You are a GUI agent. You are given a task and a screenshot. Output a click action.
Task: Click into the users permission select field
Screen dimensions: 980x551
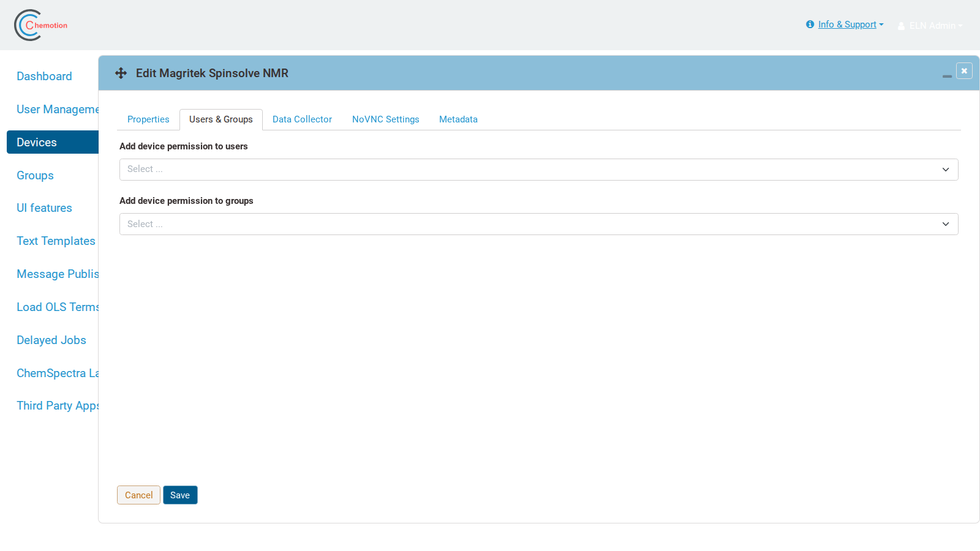(538, 170)
